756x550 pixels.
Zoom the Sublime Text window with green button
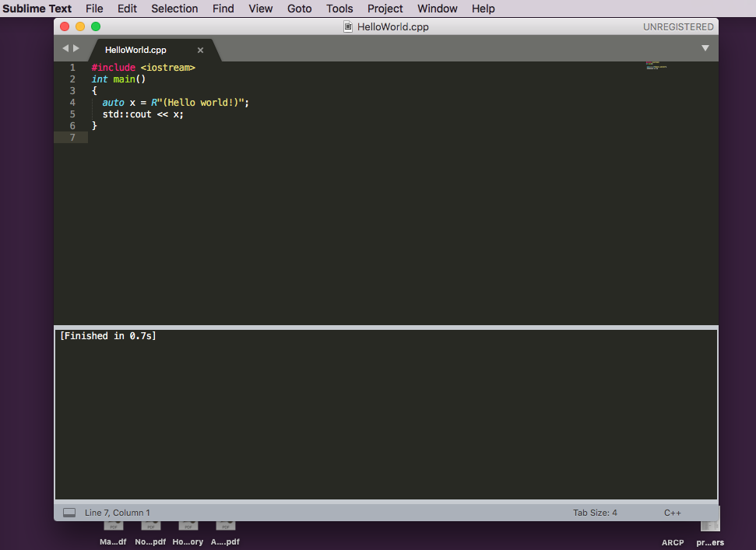(x=96, y=26)
